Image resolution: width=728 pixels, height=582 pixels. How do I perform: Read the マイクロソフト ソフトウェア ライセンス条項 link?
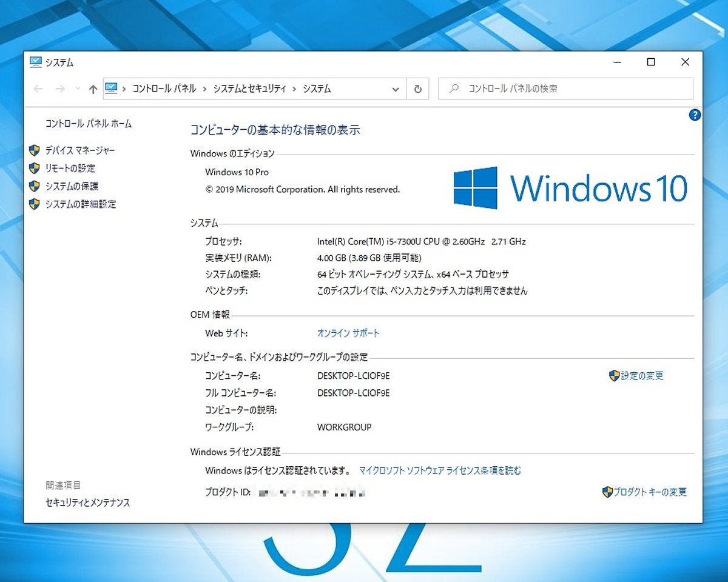(440, 470)
